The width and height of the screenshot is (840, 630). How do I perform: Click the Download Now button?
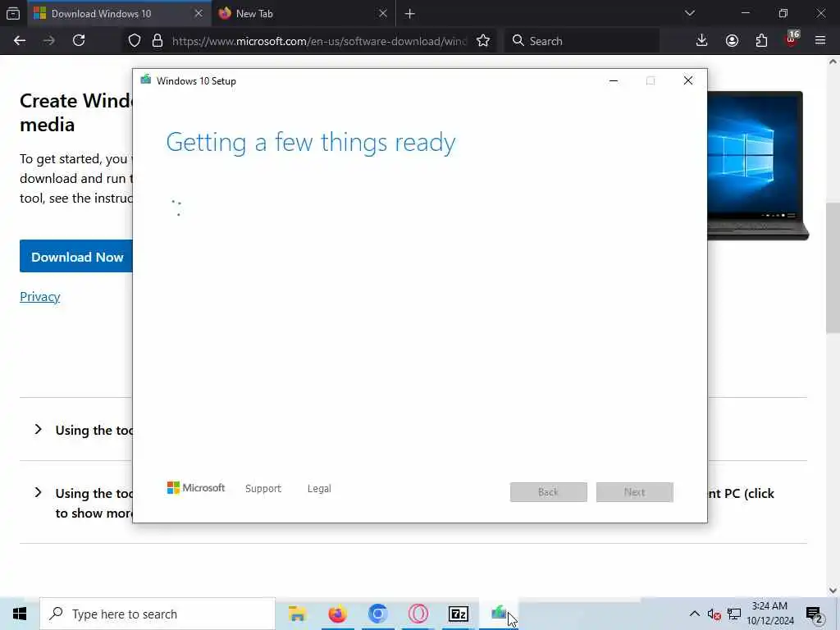point(76,257)
